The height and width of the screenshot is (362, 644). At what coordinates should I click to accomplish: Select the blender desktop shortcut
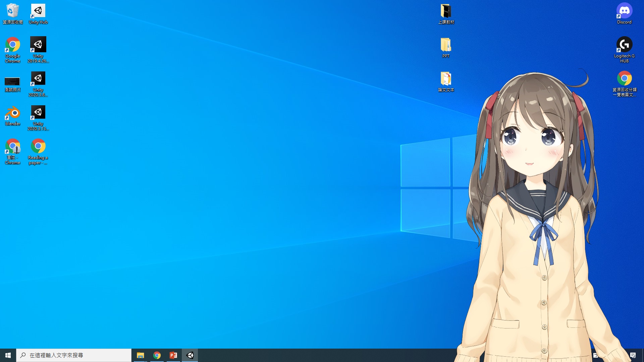12,113
